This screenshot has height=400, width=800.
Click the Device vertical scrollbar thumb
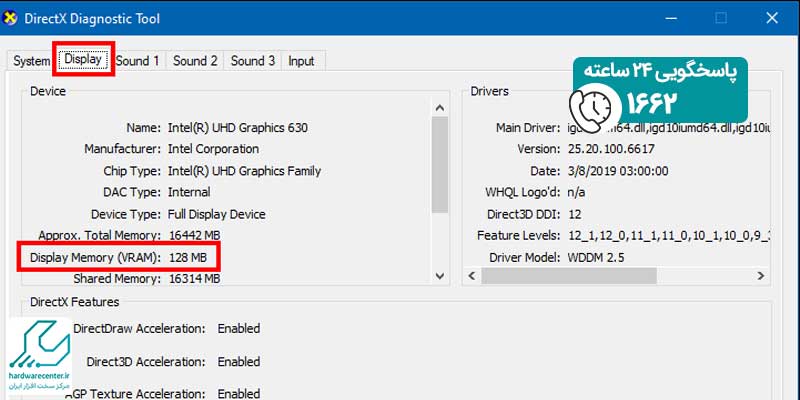pyautogui.click(x=440, y=164)
